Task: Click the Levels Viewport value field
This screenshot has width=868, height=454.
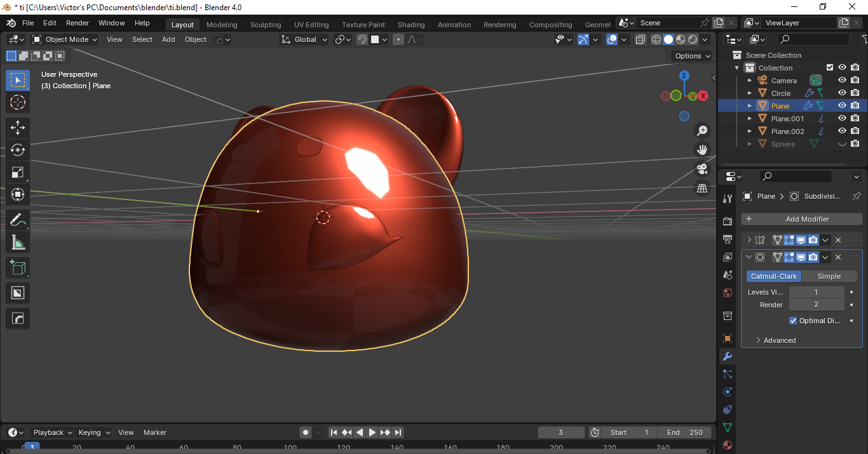Action: click(817, 292)
